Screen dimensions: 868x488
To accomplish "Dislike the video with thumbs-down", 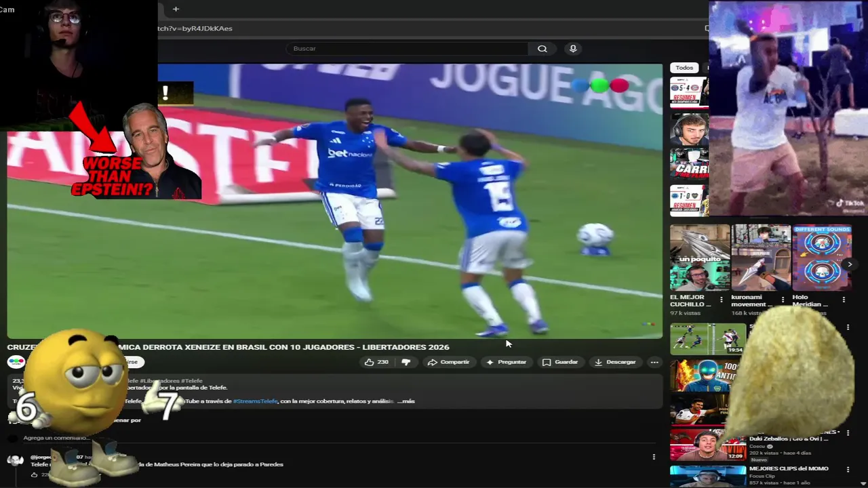I will (406, 362).
